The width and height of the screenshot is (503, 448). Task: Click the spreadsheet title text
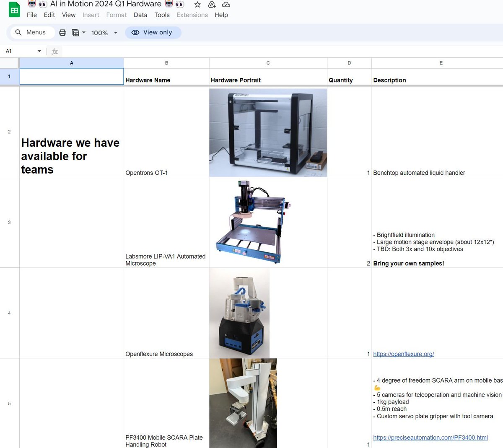point(106,4)
